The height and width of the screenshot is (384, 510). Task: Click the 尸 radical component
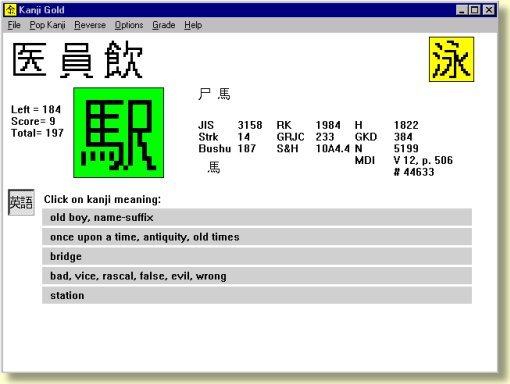click(204, 94)
